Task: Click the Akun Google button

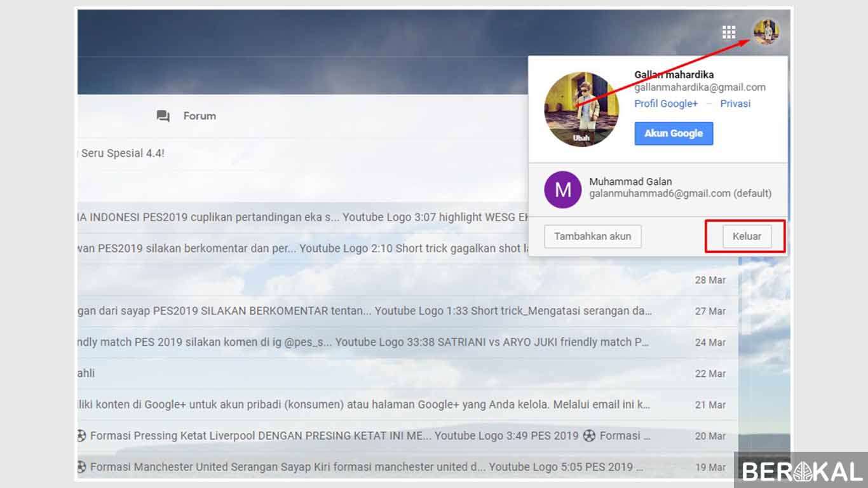Action: click(674, 133)
